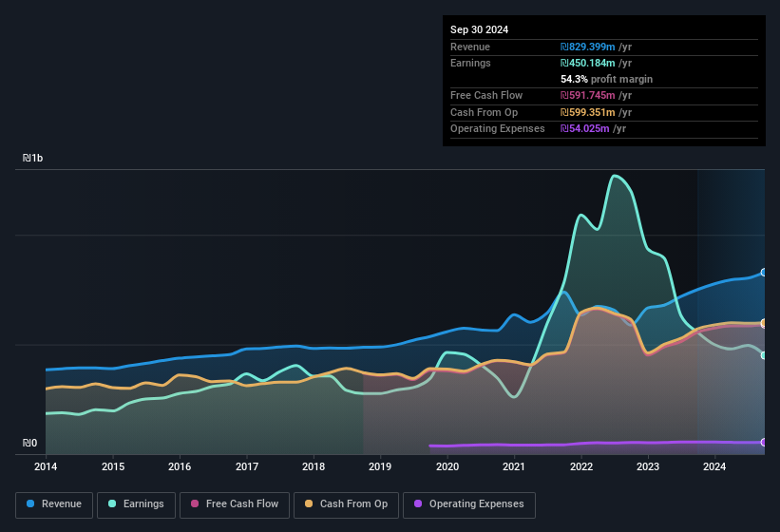Click the Sep 30 2024 tooltip date
This screenshot has height=532, width=780.
click(479, 29)
